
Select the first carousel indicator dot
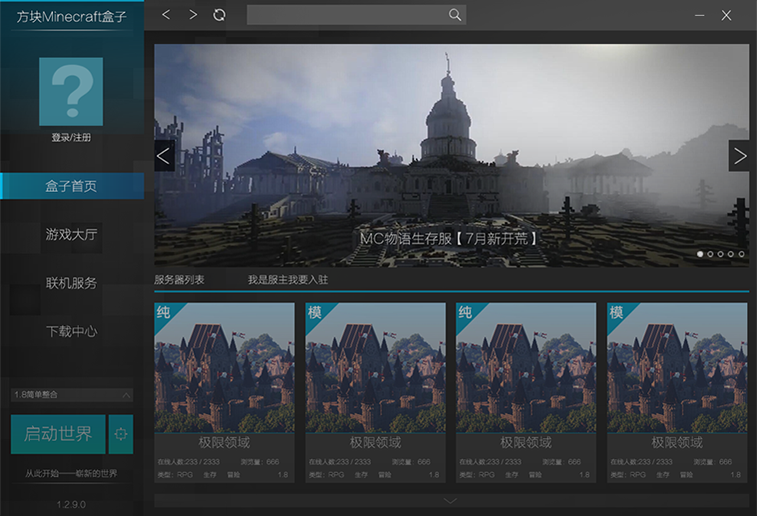pyautogui.click(x=699, y=254)
